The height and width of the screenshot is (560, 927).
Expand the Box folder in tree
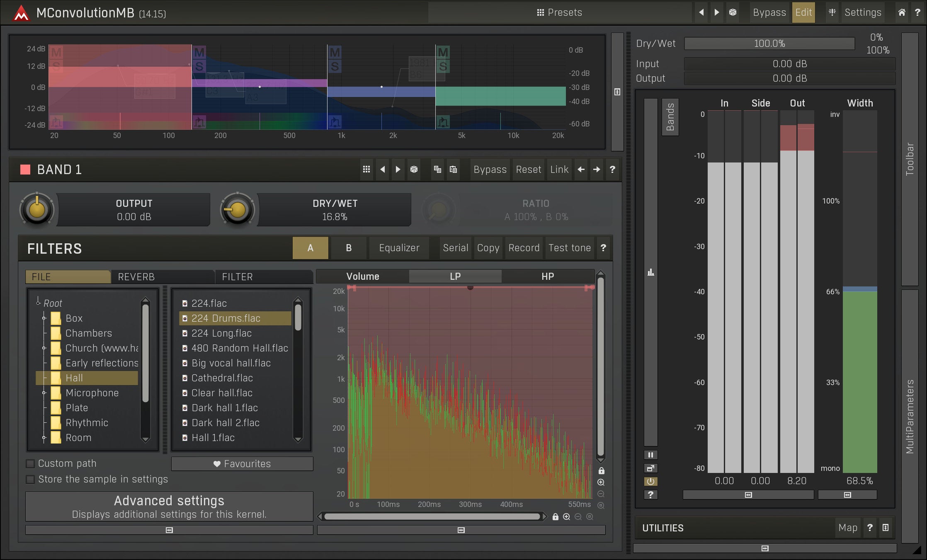pyautogui.click(x=44, y=318)
